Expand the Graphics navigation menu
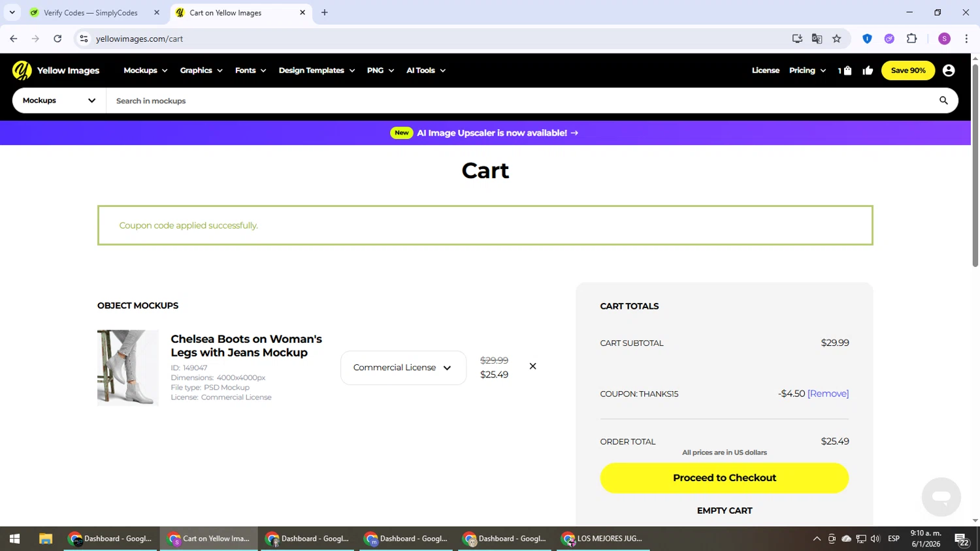 (x=201, y=71)
